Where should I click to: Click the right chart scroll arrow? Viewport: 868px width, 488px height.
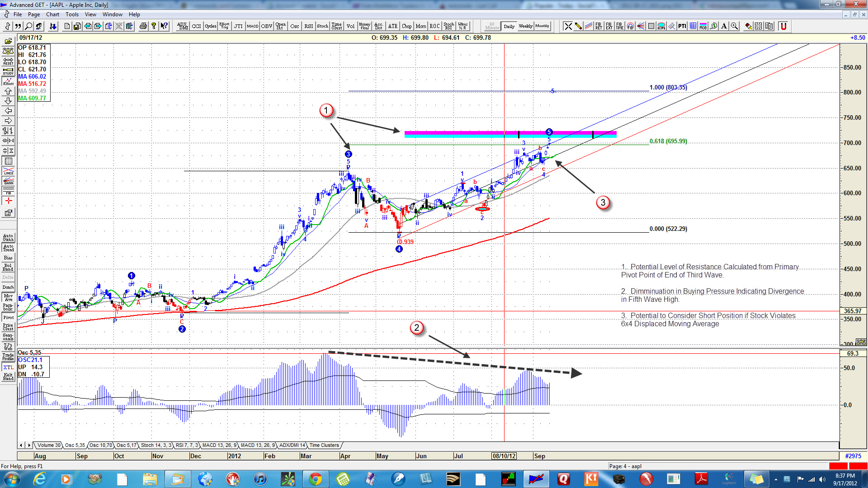(8, 121)
